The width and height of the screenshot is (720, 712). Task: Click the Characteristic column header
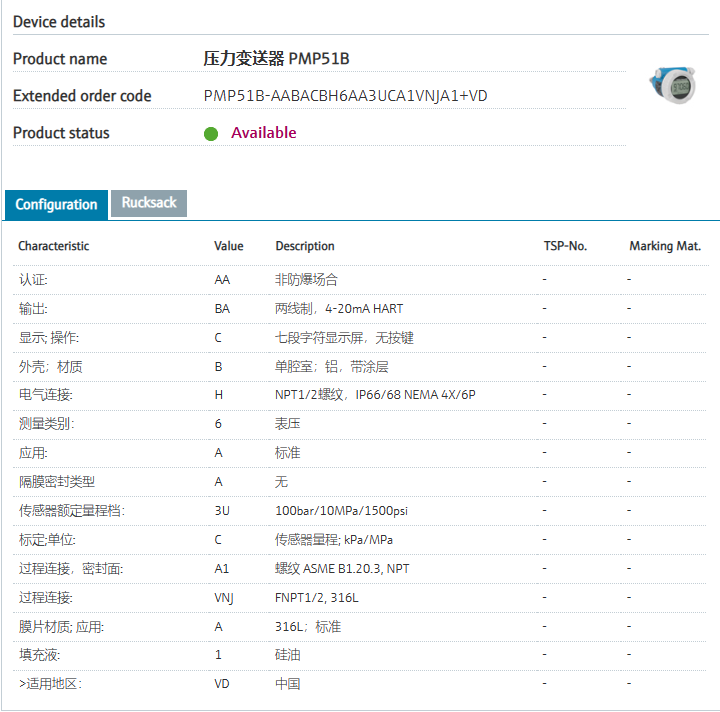[x=53, y=246]
